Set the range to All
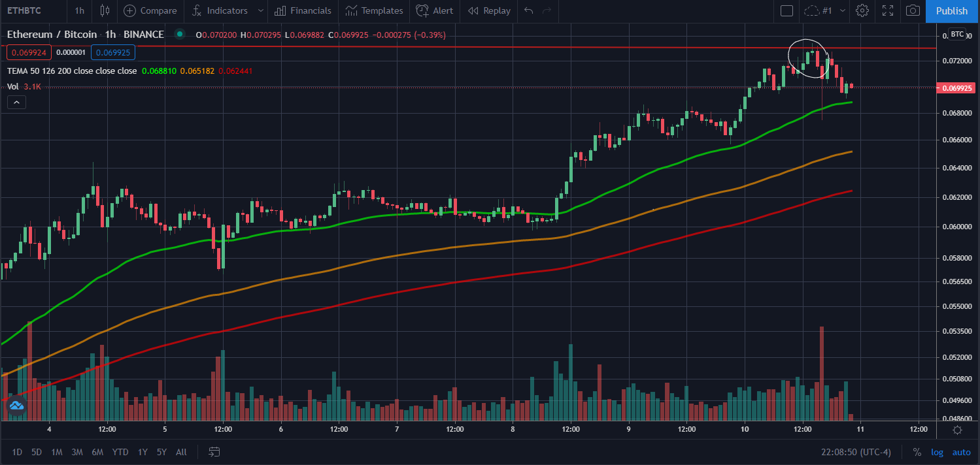Screen dimensions: 980x465 tap(181, 452)
